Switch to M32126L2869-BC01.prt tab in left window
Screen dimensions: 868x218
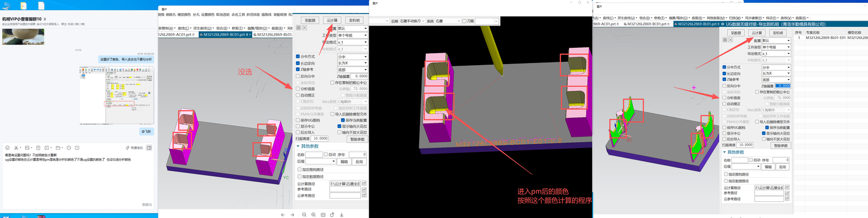click(225, 35)
